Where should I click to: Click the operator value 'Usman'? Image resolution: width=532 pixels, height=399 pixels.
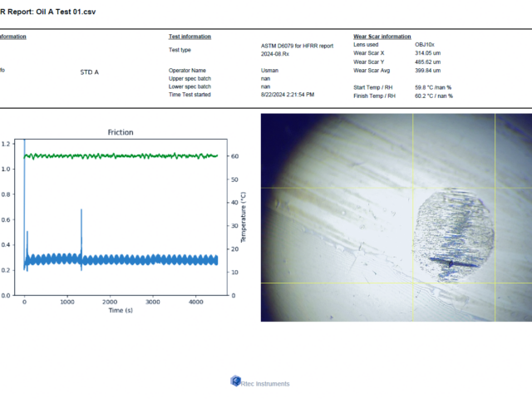(269, 71)
